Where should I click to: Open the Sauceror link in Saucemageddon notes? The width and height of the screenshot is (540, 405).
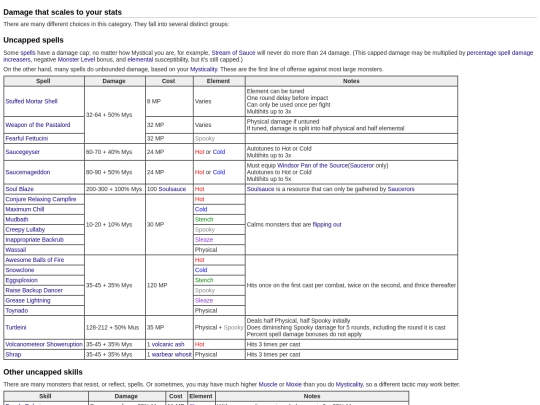362,166
